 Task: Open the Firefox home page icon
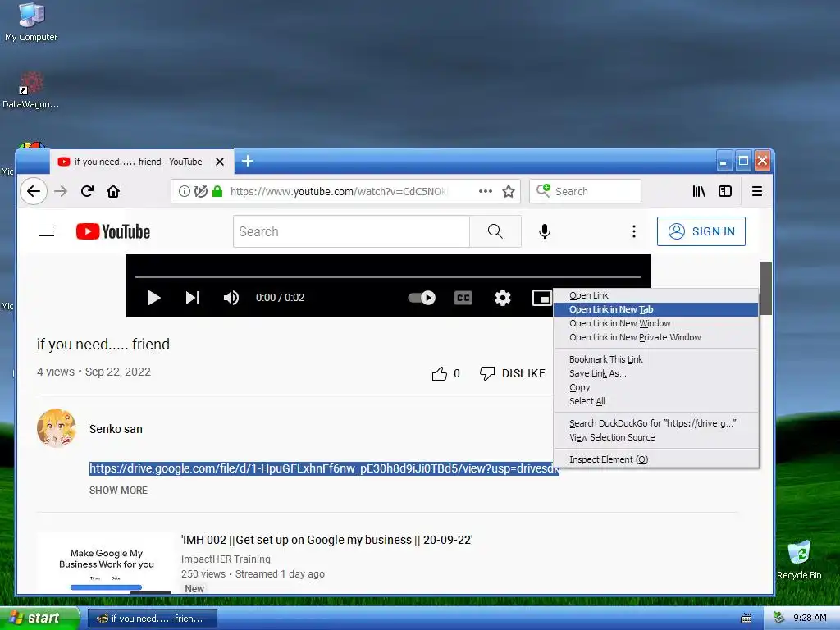[113, 191]
